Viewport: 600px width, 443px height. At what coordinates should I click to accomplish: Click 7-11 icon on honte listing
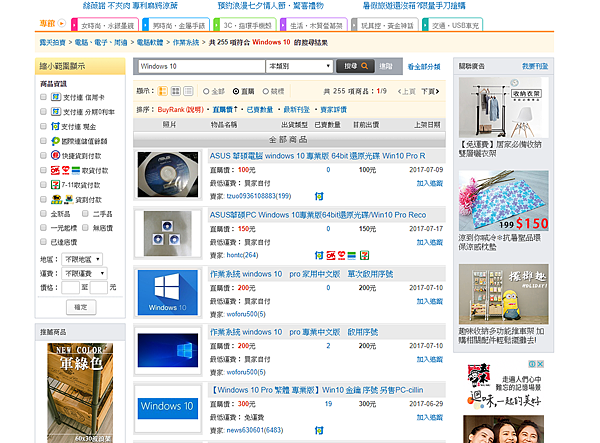click(365, 255)
